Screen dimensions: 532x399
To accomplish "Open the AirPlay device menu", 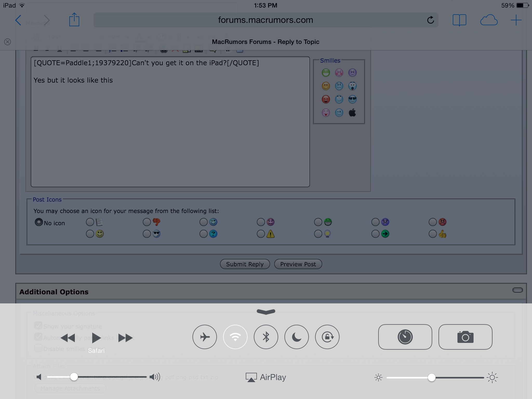I will click(x=266, y=377).
